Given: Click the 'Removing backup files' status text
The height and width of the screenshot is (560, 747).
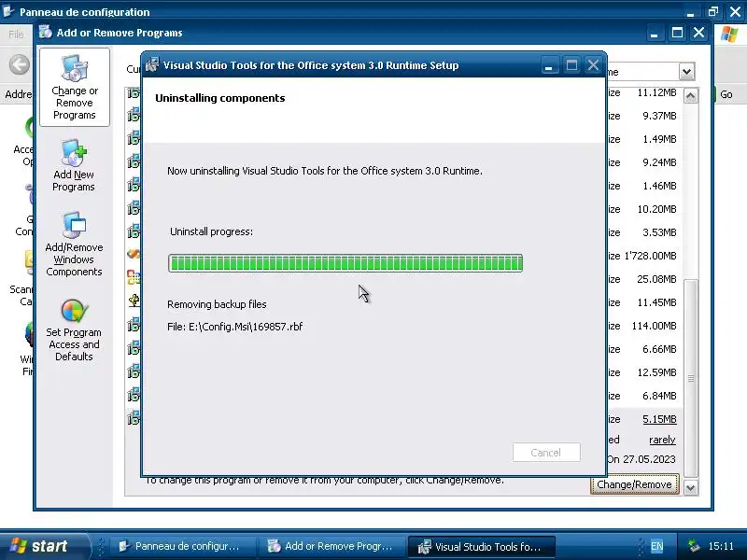Looking at the screenshot, I should (217, 304).
